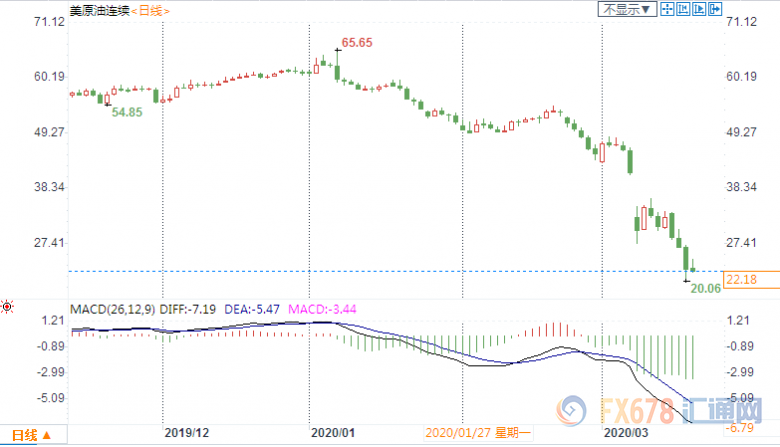Toggle the crosshair cursor icon
Screen dimensions: 780x447
click(667, 9)
